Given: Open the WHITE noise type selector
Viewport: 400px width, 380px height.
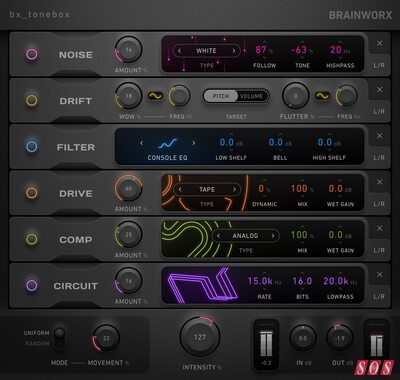Looking at the screenshot, I should (x=206, y=51).
